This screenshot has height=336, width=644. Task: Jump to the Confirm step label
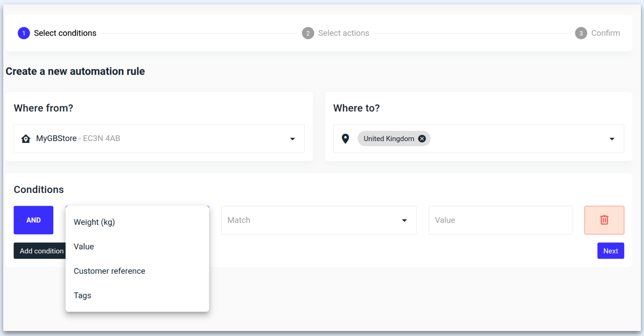pos(605,33)
